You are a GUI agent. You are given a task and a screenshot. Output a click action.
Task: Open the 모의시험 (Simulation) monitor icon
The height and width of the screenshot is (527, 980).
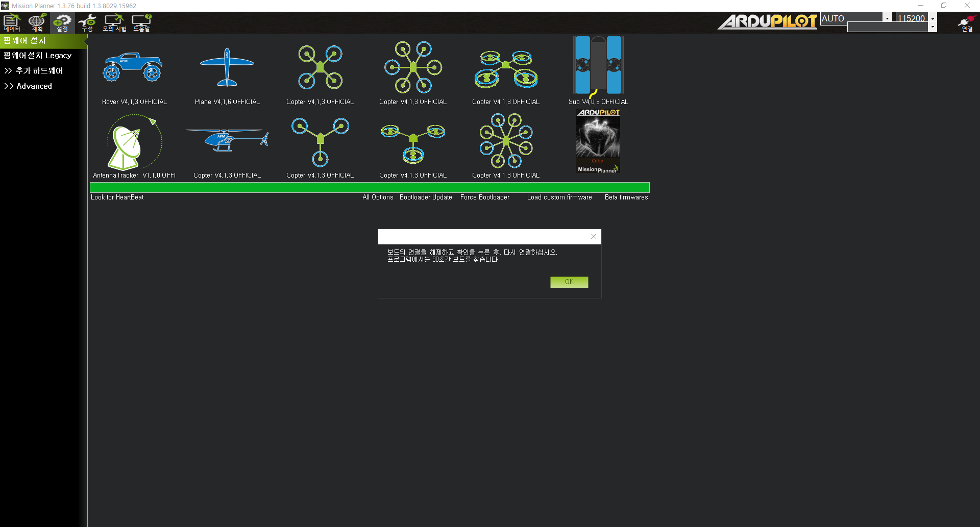(x=114, y=22)
